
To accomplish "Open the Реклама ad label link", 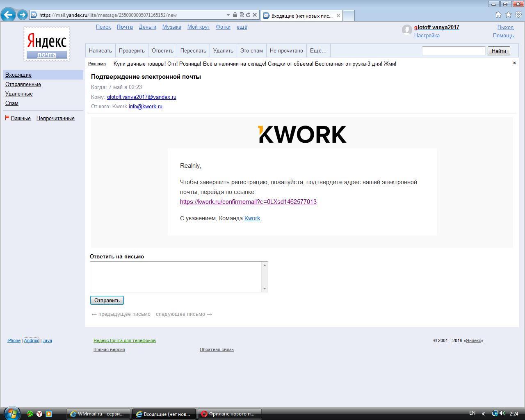I will 97,64.
